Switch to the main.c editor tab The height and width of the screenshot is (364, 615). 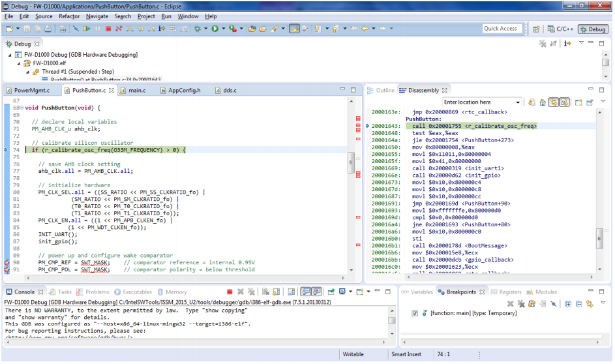pos(136,90)
